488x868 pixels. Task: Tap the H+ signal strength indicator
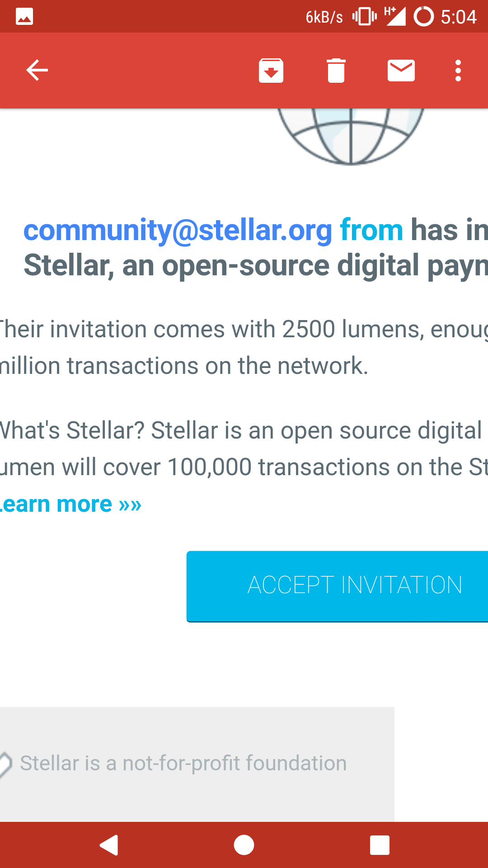[x=394, y=17]
